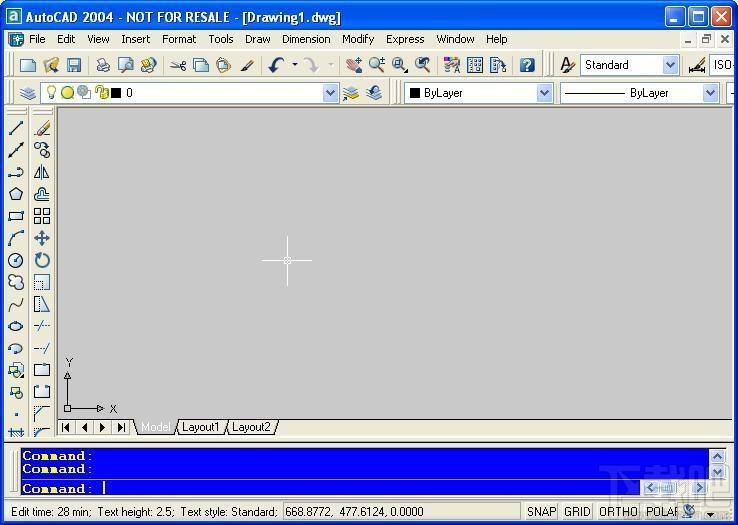The image size is (738, 525).
Task: Click the Undo arrow
Action: 276,65
